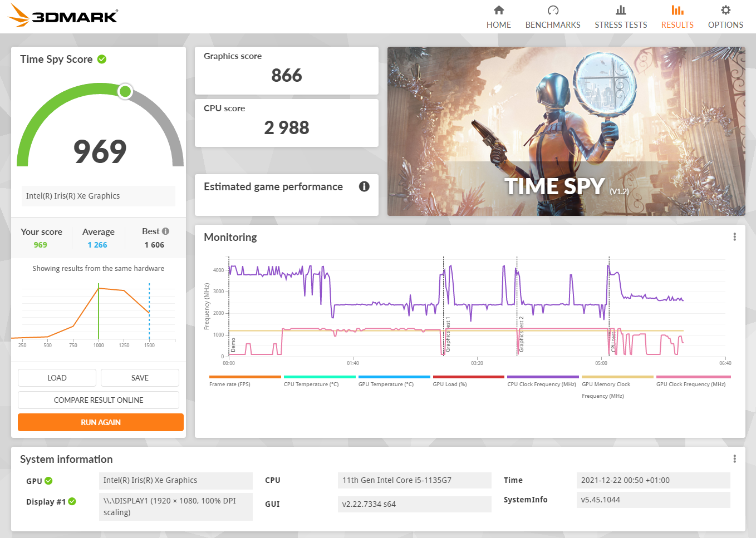The width and height of the screenshot is (756, 538).
Task: Click GPU field in System information
Action: tap(176, 481)
